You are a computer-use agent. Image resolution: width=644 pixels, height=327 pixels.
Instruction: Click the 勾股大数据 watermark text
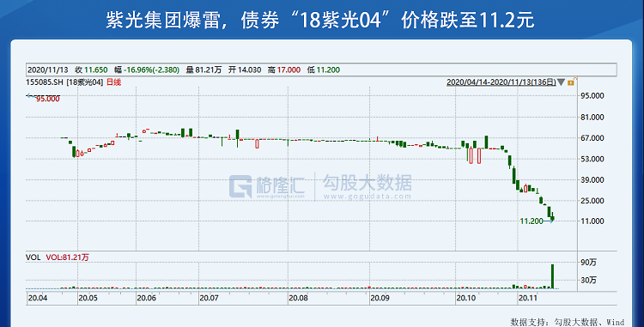[x=368, y=183]
